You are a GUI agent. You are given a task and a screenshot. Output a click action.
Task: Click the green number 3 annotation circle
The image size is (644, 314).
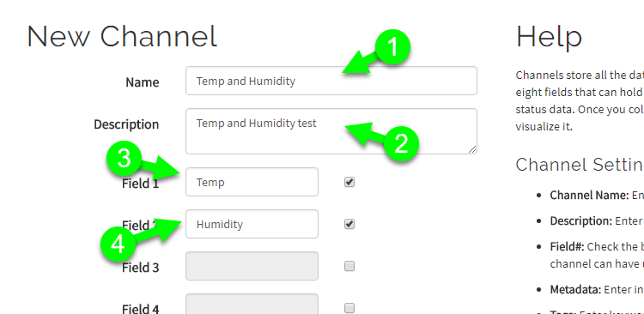tap(125, 159)
